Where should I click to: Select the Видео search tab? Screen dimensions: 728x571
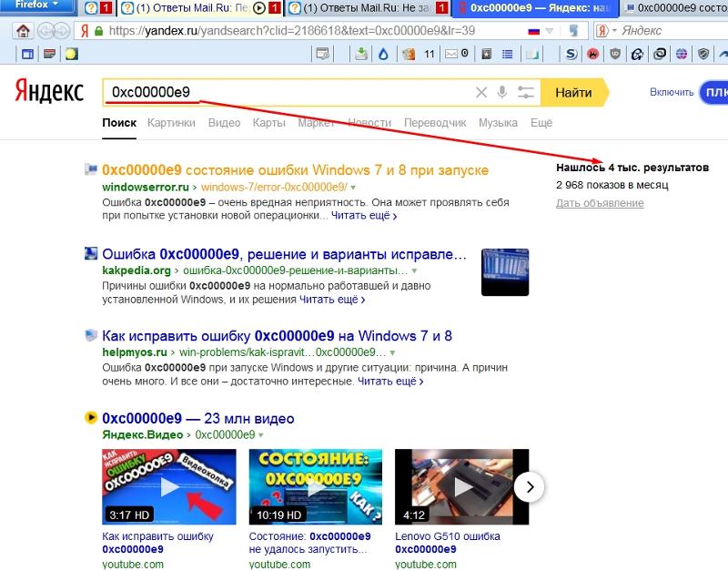[224, 123]
